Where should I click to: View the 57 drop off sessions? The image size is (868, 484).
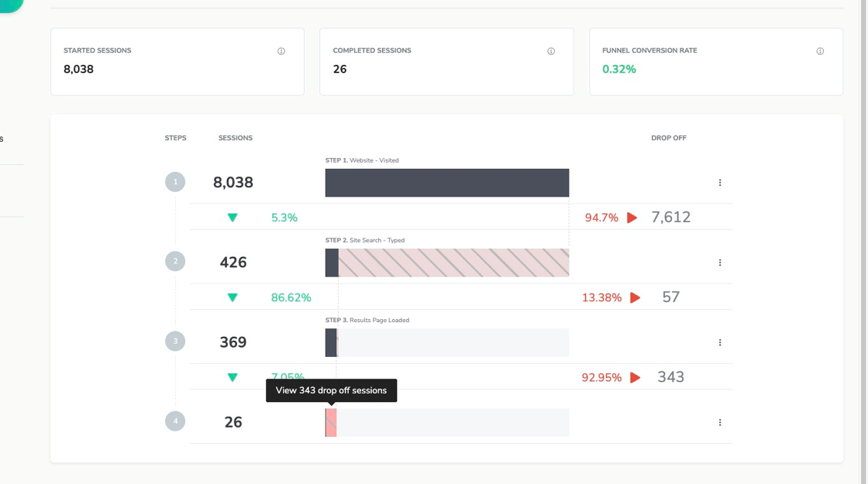(x=670, y=297)
